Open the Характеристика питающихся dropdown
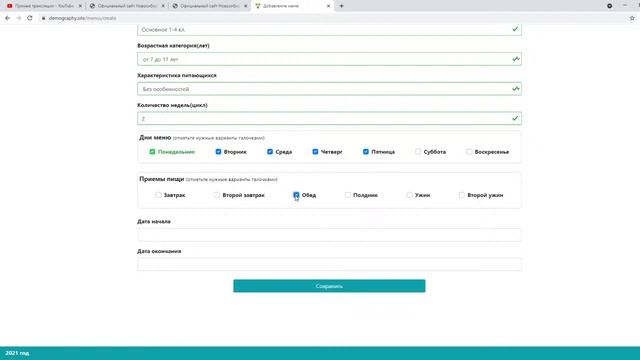The height and width of the screenshot is (360, 640). (x=329, y=89)
